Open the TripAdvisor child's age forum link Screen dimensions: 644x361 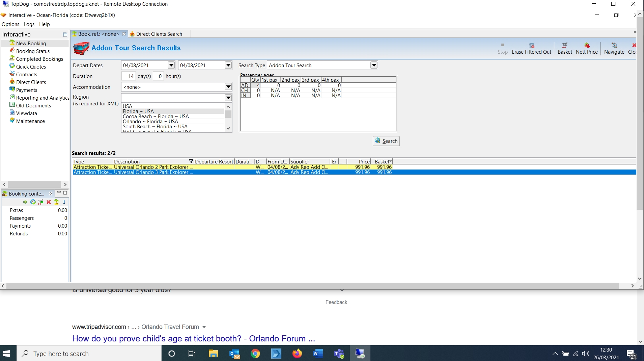(x=194, y=338)
